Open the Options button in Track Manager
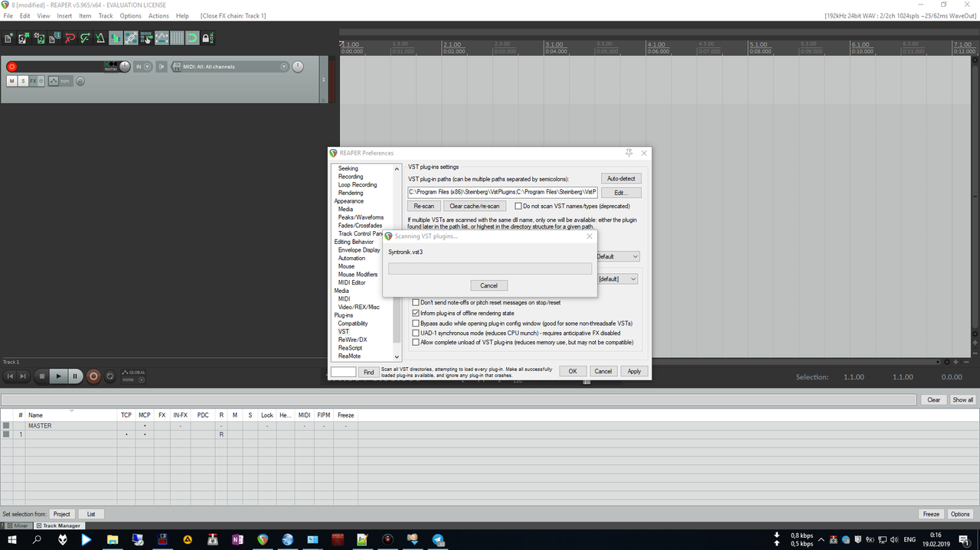This screenshot has width=980, height=550. point(960,514)
